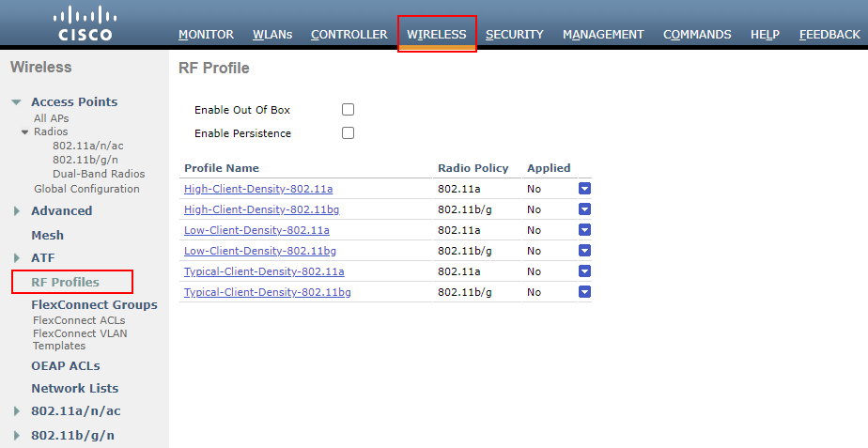868x448 pixels.
Task: Open FlexConnect VLAN Templates in sidebar
Action: coord(80,339)
